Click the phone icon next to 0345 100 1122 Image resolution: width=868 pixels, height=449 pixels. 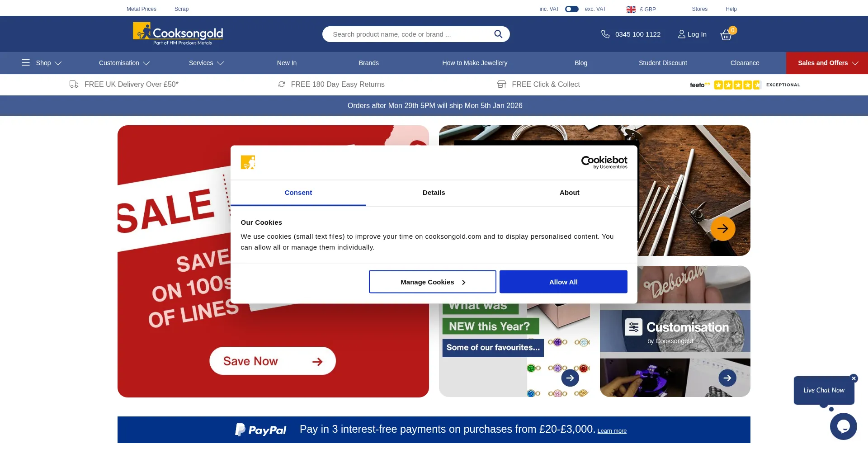[x=605, y=34]
